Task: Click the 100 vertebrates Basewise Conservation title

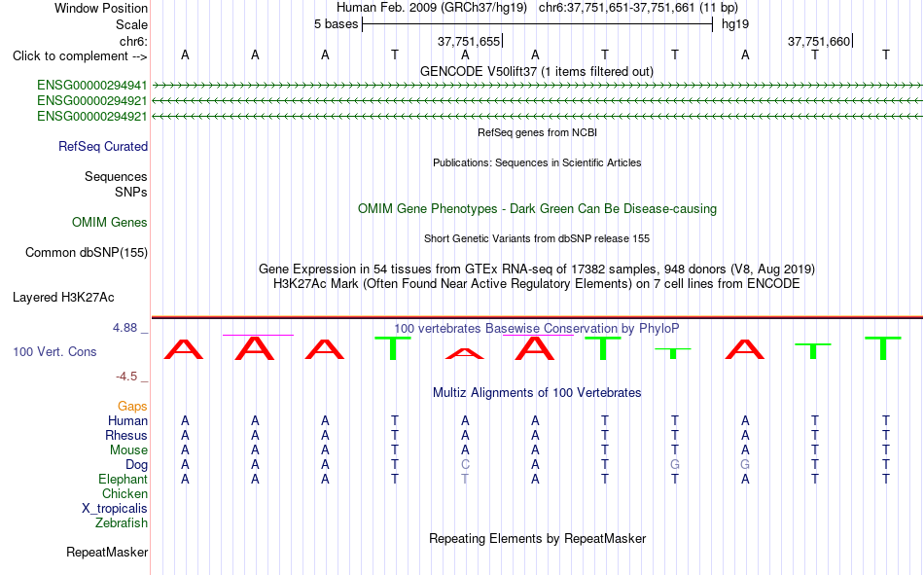Action: [536, 329]
